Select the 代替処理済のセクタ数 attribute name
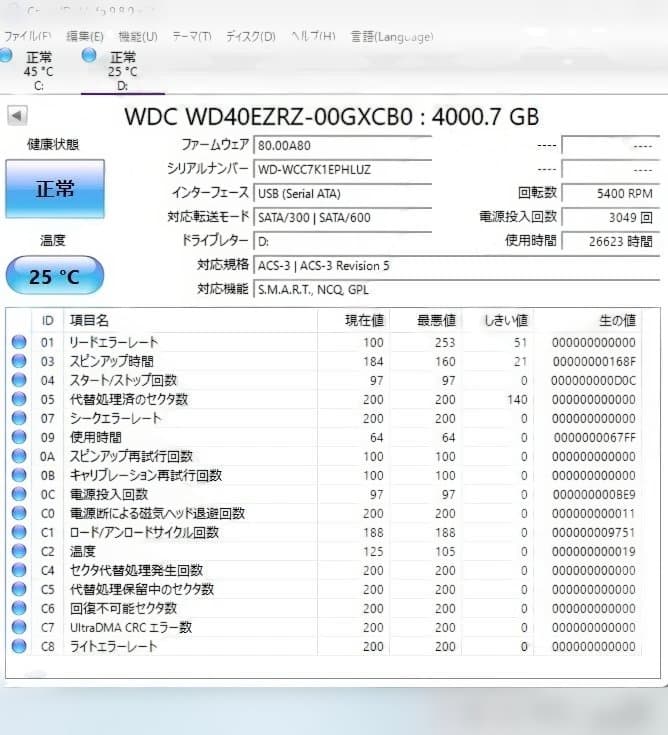 click(129, 399)
